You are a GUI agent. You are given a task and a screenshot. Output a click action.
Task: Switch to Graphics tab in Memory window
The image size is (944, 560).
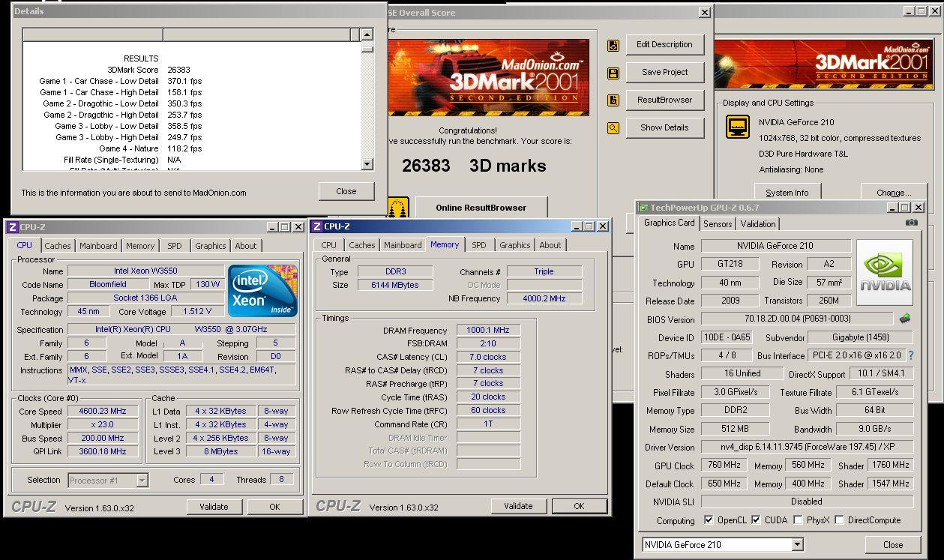click(x=515, y=245)
